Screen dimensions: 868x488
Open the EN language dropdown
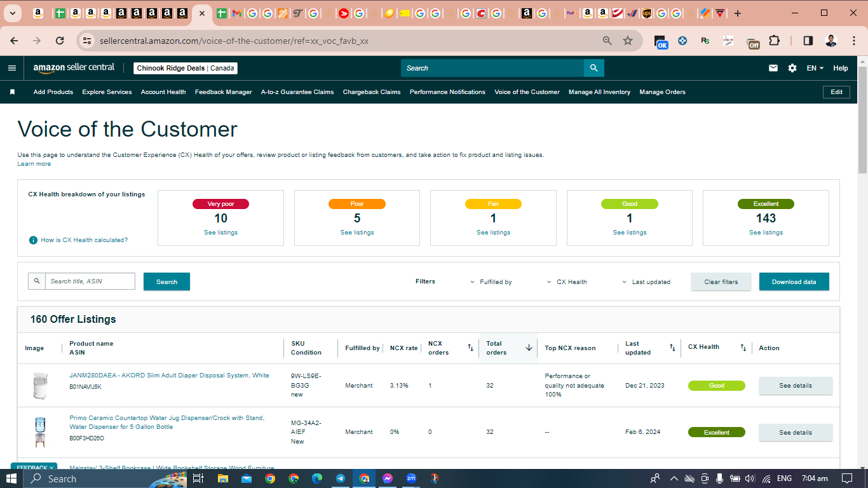click(x=815, y=68)
